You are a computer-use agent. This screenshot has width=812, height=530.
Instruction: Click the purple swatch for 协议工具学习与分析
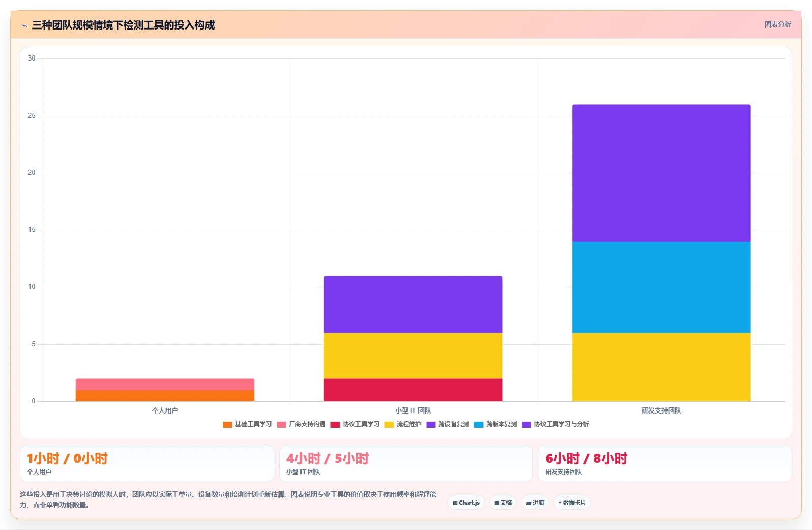(526, 425)
